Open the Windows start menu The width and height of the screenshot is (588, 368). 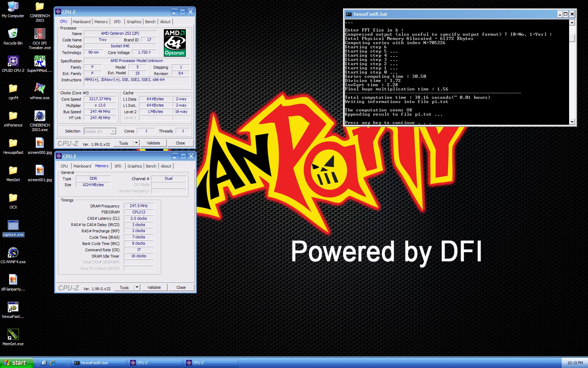pos(17,363)
